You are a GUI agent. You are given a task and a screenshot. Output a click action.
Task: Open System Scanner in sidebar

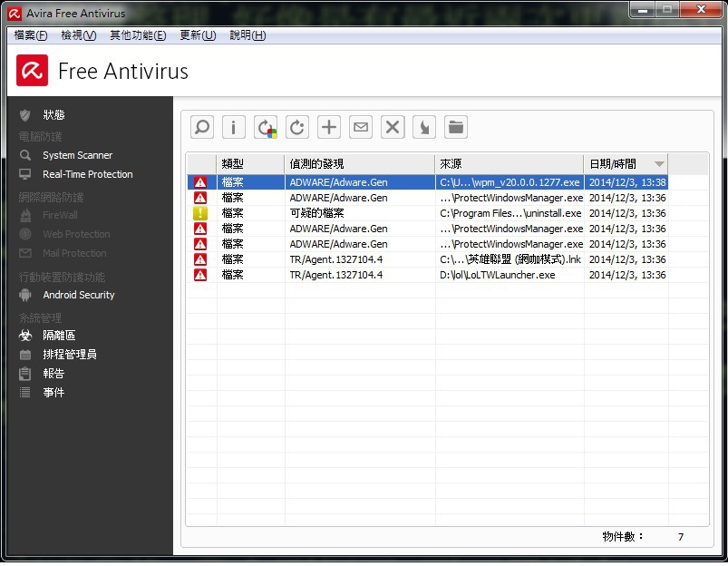pyautogui.click(x=77, y=155)
